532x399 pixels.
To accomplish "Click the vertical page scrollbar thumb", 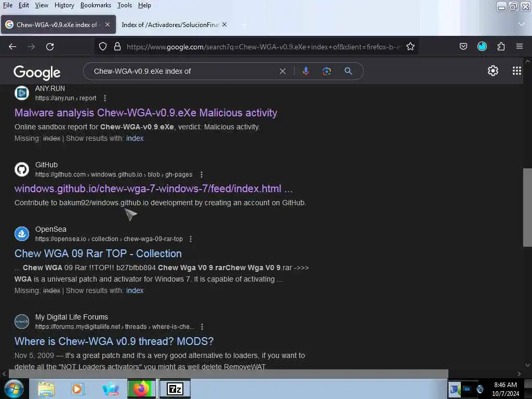I will click(x=527, y=207).
